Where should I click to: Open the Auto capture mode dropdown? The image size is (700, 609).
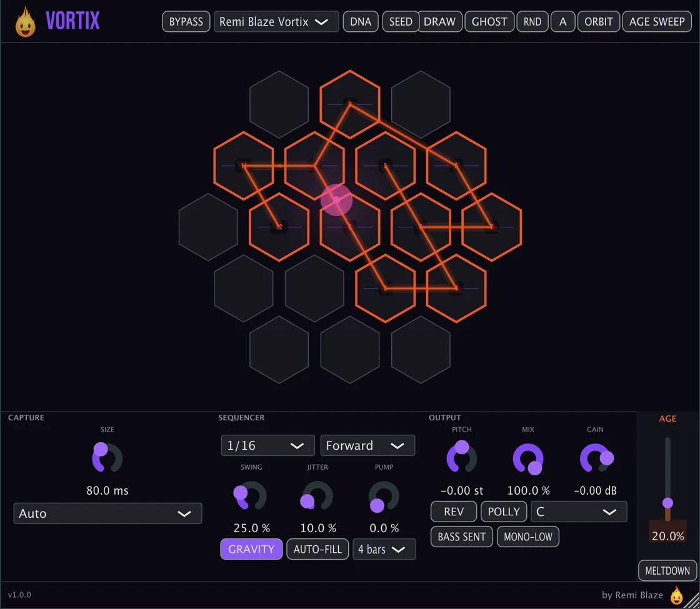tap(107, 513)
